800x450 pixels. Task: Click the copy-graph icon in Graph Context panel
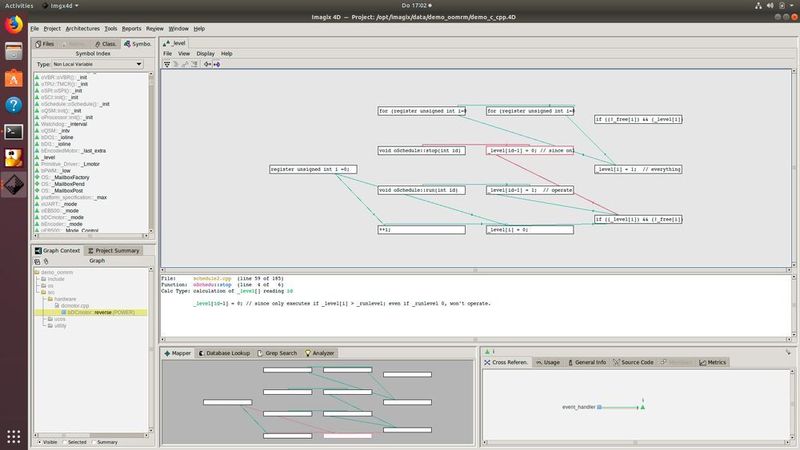pos(37,261)
